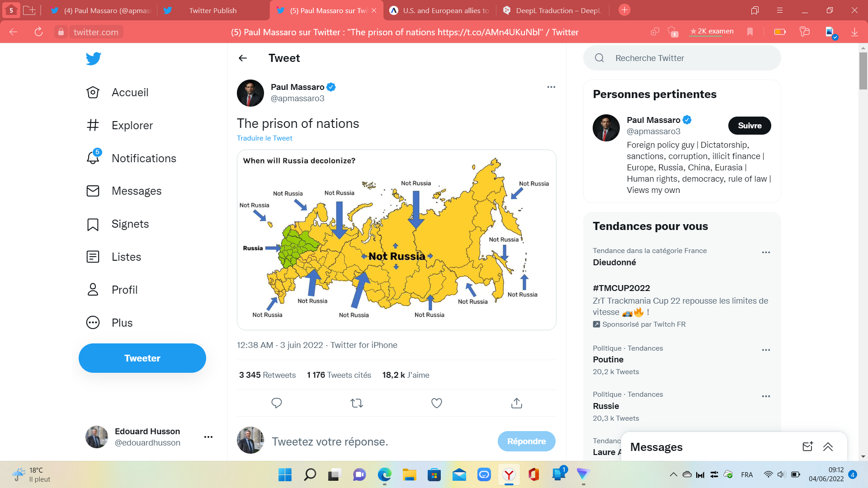Click the Suivre follow button
The image size is (868, 488).
(750, 126)
